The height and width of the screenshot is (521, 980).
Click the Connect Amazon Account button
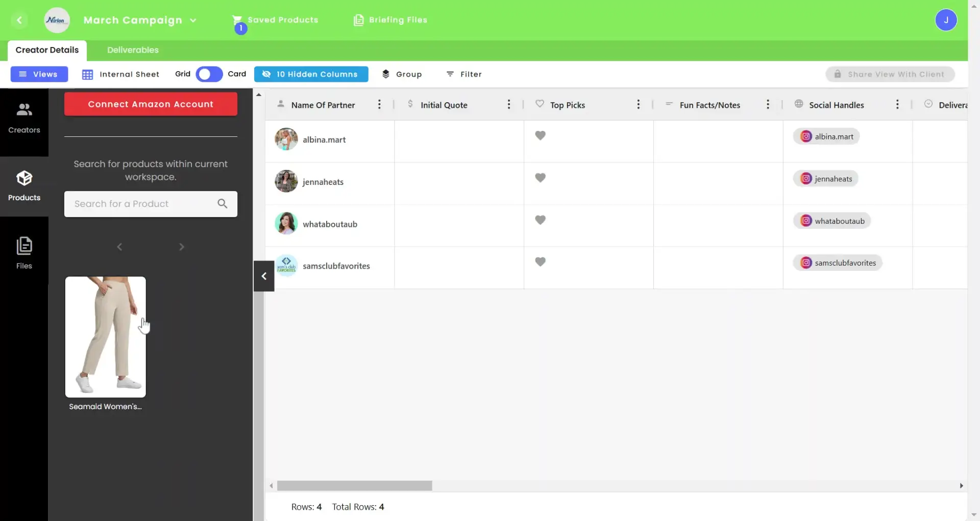[x=151, y=104]
